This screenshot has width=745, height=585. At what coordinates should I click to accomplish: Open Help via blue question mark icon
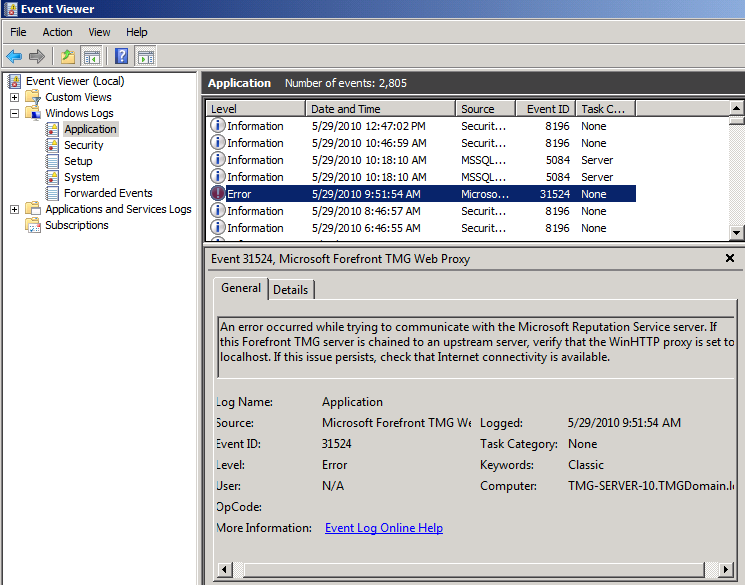coord(122,57)
